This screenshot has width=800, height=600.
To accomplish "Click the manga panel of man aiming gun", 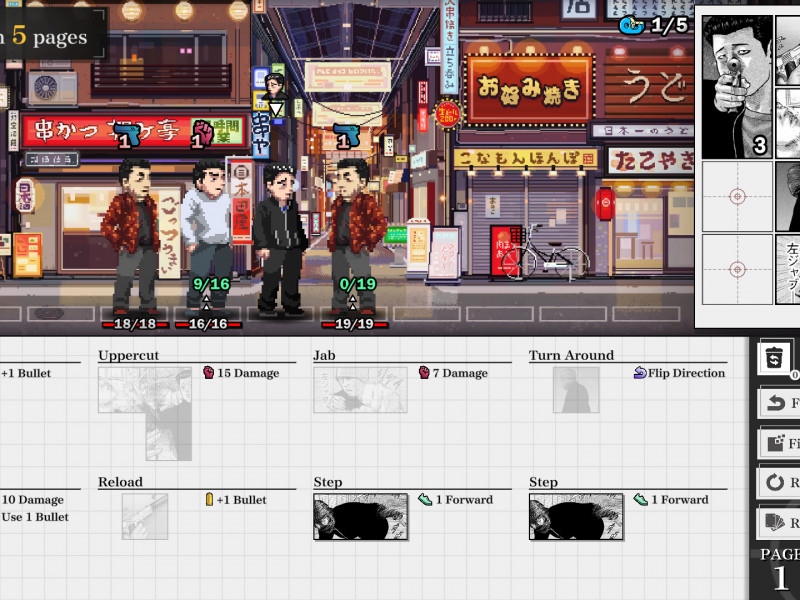I will point(736,87).
